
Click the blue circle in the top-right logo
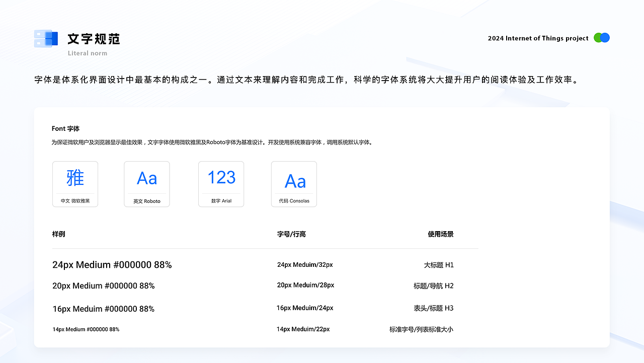605,38
